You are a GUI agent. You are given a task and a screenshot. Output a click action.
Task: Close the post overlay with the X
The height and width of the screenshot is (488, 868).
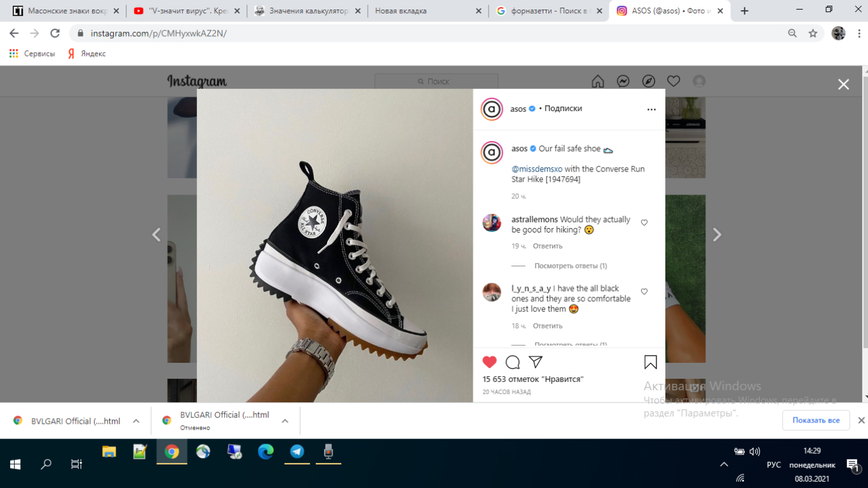pyautogui.click(x=843, y=85)
